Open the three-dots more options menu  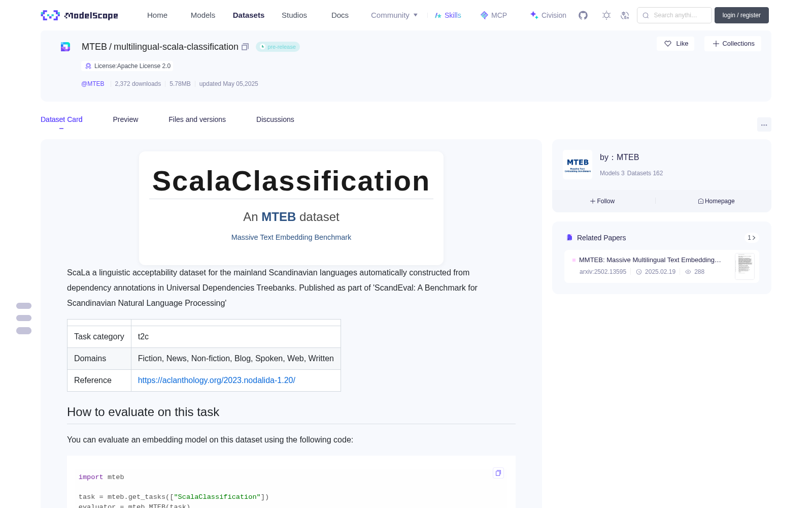[x=764, y=125]
